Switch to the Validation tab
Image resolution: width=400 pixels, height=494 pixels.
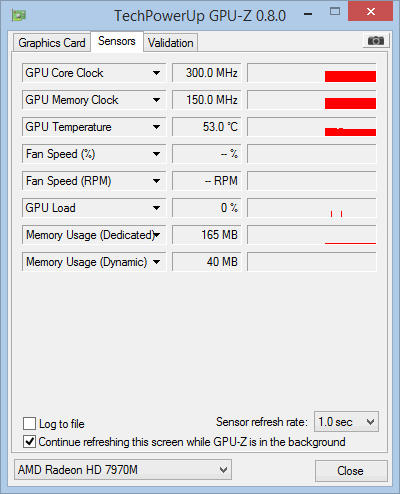pyautogui.click(x=170, y=43)
